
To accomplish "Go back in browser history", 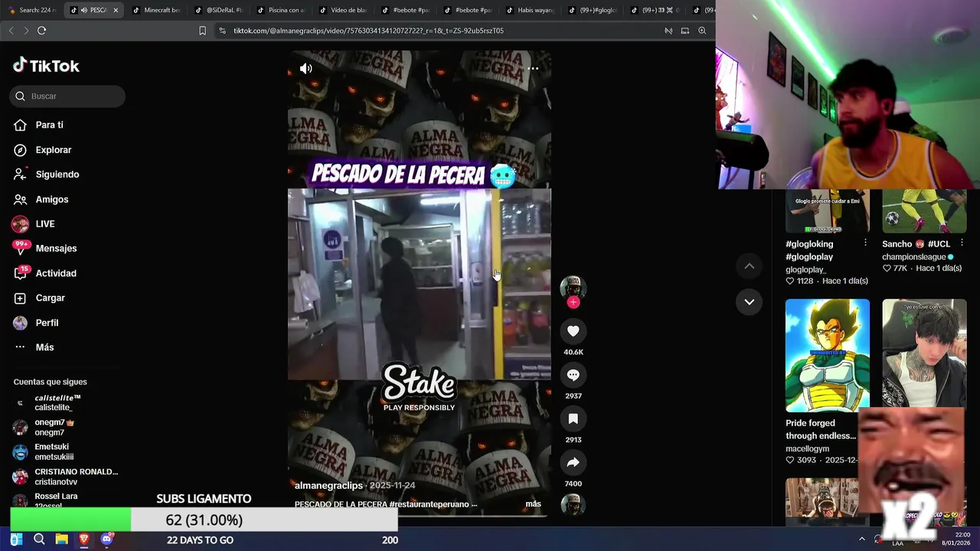I will coord(11,31).
